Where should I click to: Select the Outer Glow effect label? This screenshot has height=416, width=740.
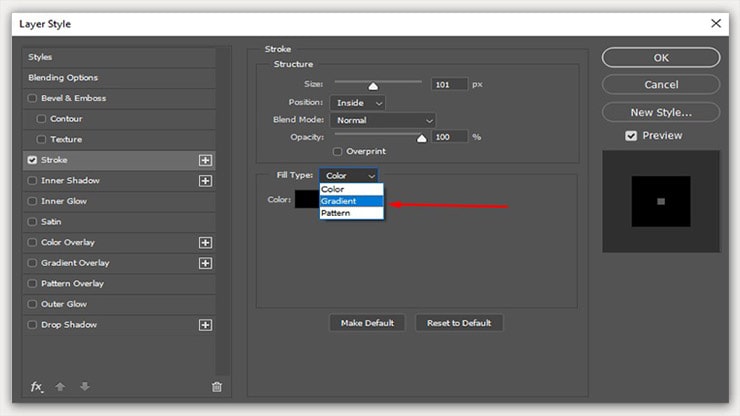[x=64, y=304]
